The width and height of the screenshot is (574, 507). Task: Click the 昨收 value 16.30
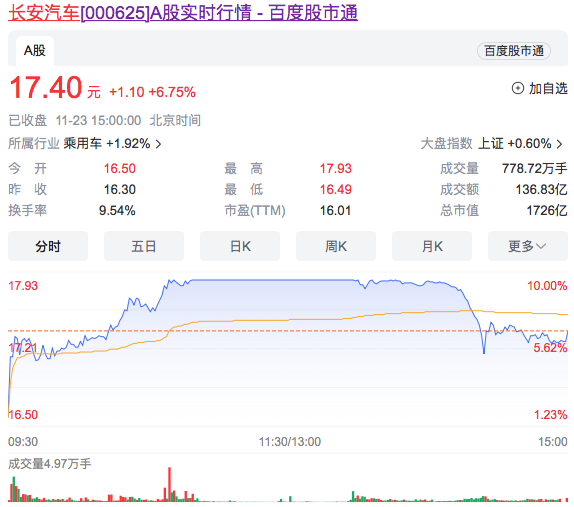click(119, 189)
